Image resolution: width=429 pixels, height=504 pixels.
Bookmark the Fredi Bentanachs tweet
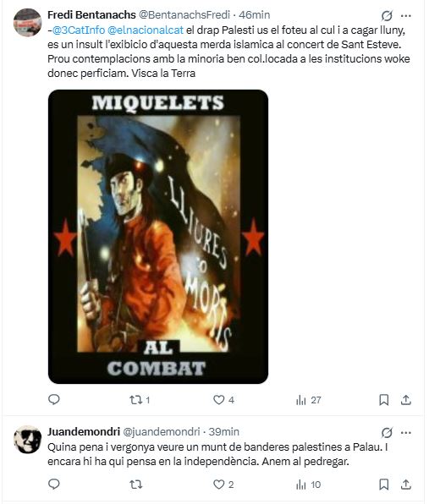coord(383,400)
